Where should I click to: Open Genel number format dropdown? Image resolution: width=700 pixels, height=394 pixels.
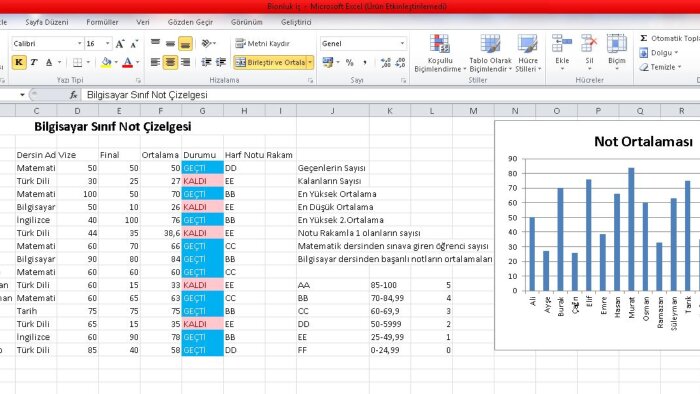tap(402, 43)
